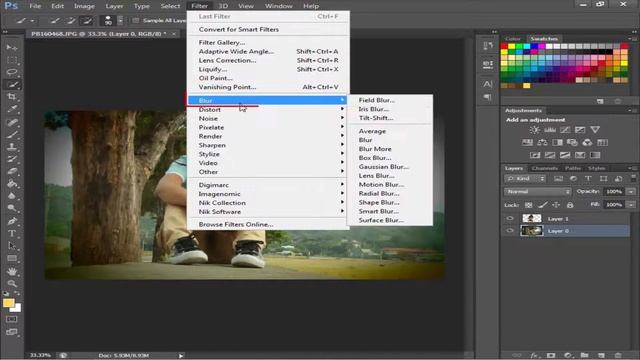Select the Eyedropper tool
The height and width of the screenshot is (360, 640).
12,109
